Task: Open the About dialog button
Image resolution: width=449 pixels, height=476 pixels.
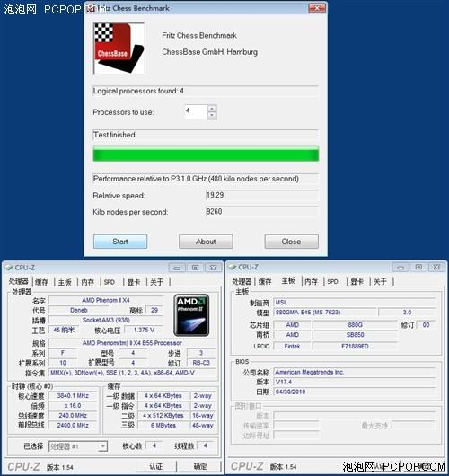Action: pos(206,242)
